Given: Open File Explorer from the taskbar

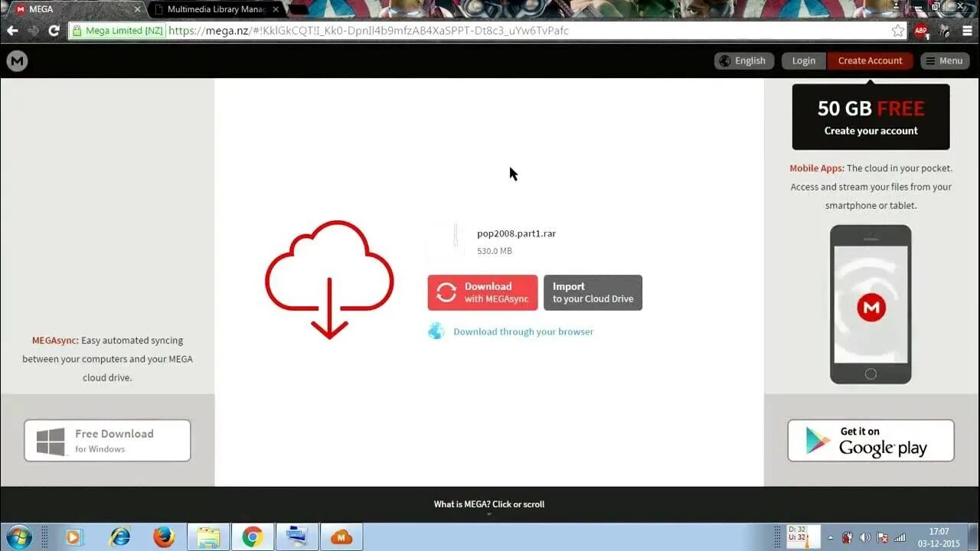Looking at the screenshot, I should tap(208, 537).
